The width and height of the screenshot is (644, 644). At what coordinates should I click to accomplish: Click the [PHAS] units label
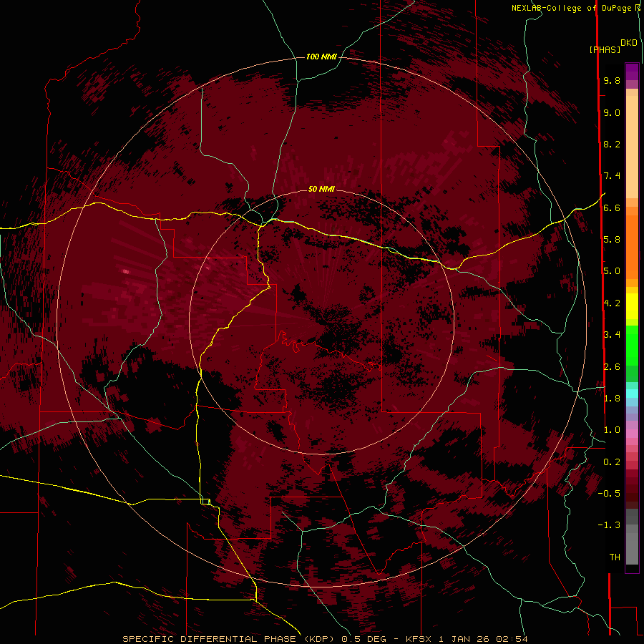click(x=605, y=49)
